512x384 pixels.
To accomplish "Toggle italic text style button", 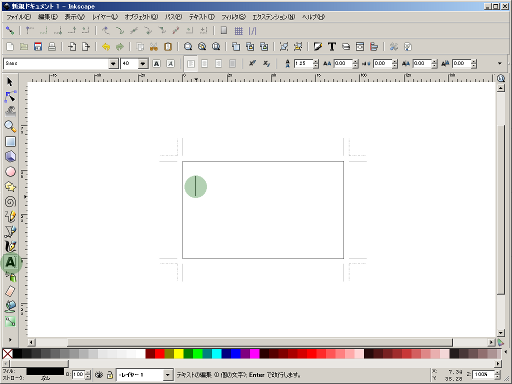I will pos(170,63).
